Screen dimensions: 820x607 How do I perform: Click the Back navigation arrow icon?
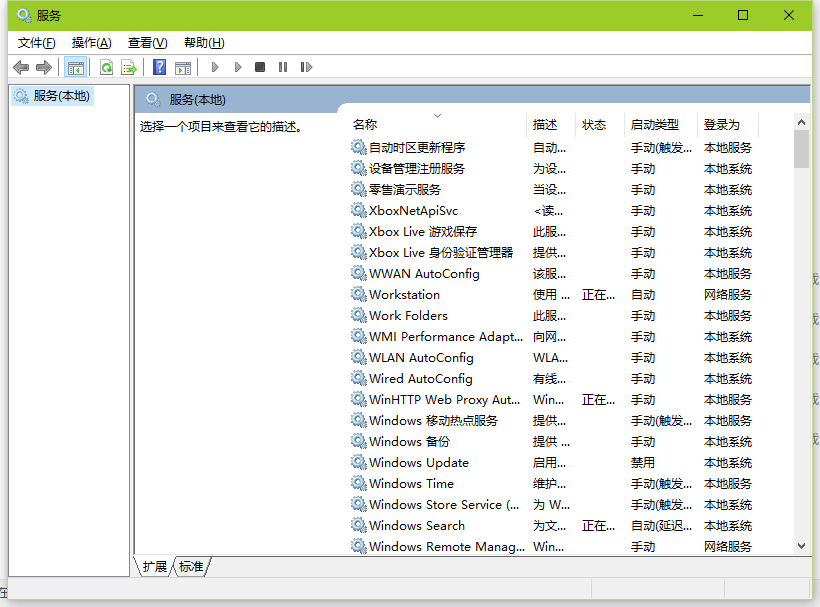tap(21, 66)
